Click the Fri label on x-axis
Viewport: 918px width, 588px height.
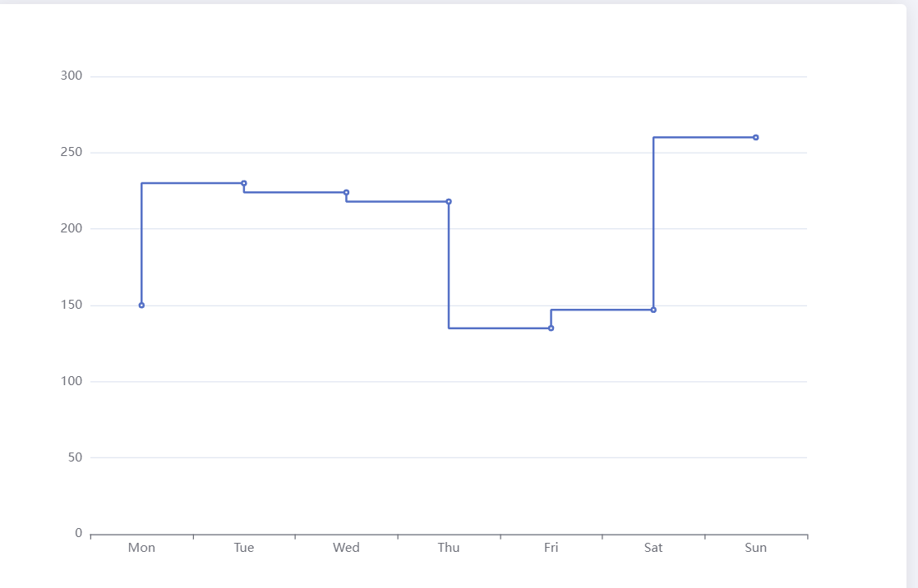click(551, 548)
